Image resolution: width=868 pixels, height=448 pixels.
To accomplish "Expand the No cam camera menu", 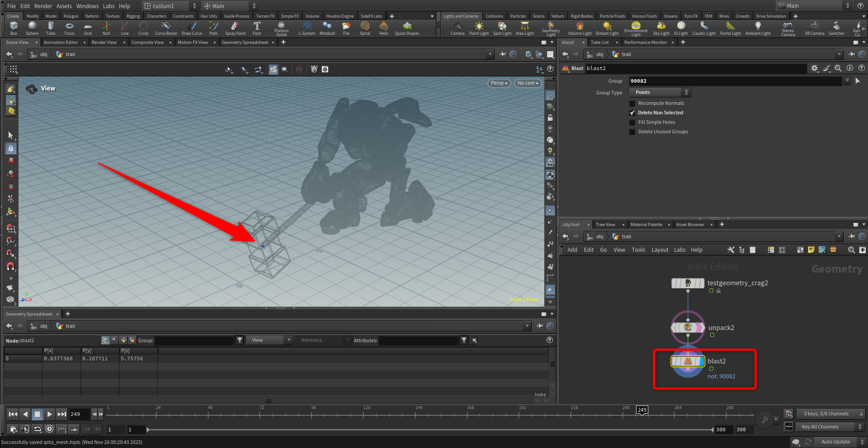I will click(x=528, y=83).
